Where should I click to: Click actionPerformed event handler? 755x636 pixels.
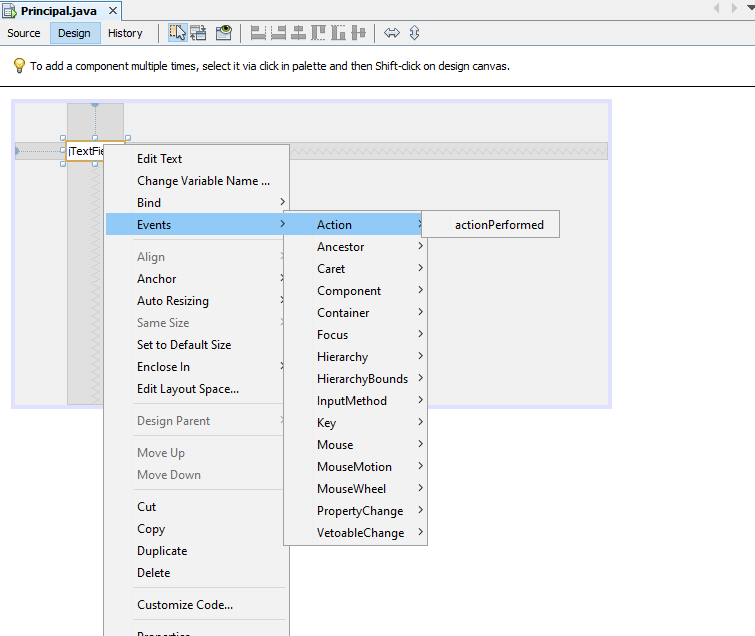(491, 225)
